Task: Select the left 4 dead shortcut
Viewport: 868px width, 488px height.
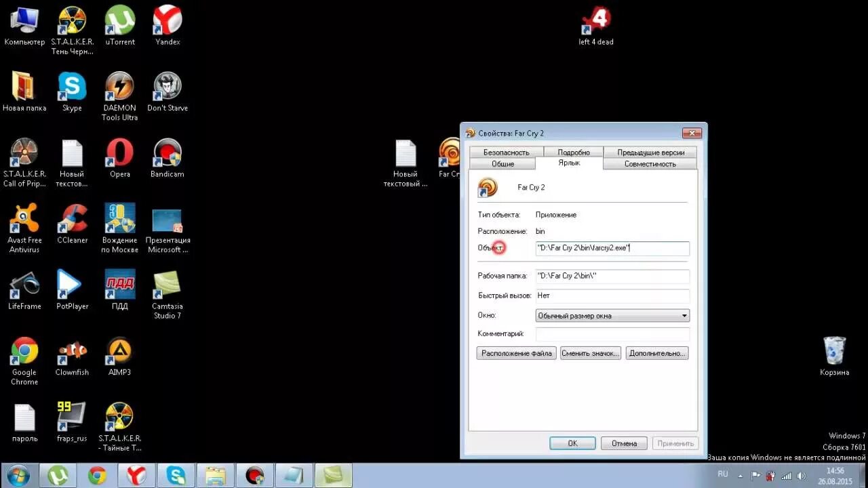Action: (x=596, y=27)
